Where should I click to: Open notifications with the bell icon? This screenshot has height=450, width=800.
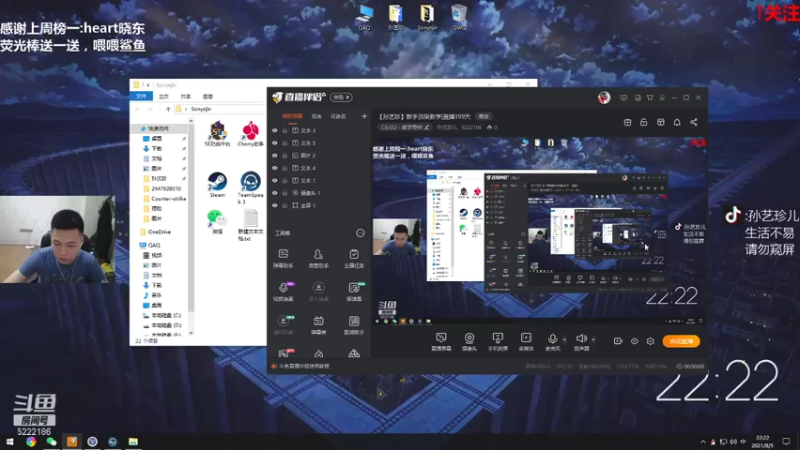[x=677, y=122]
